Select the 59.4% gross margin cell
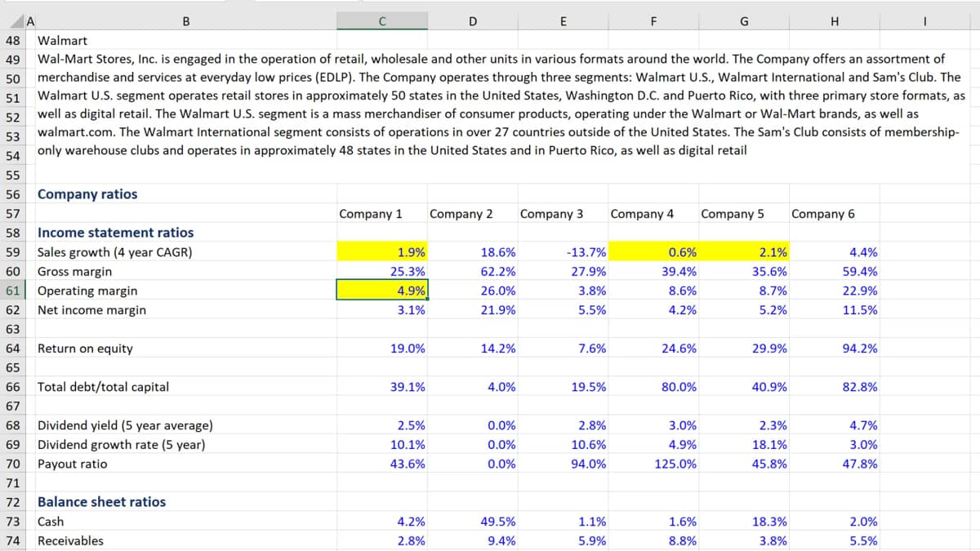Image resolution: width=980 pixels, height=551 pixels. (834, 272)
